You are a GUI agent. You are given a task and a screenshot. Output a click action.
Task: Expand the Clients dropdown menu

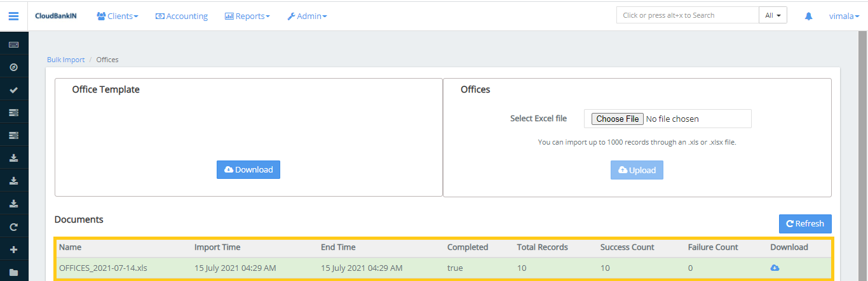point(118,16)
